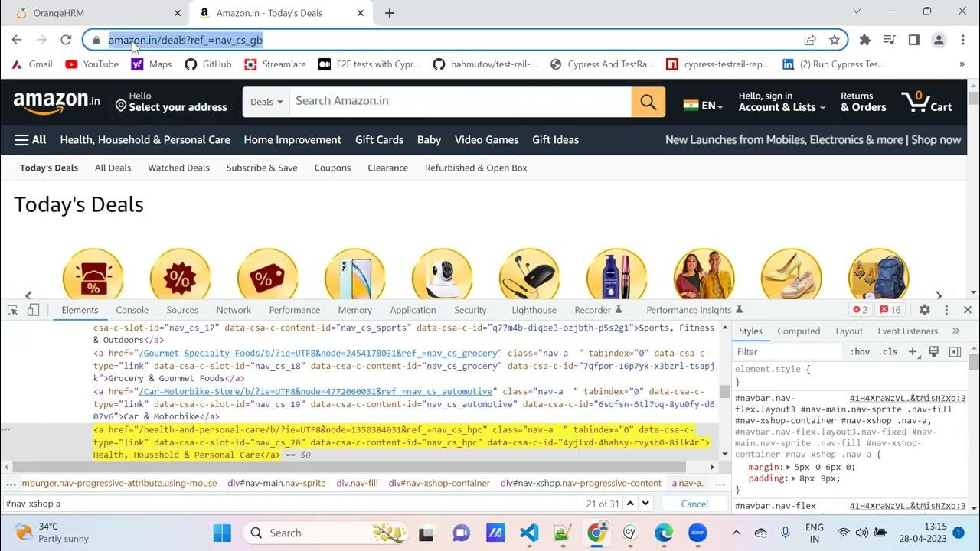Click the new style rule plus icon

(913, 352)
